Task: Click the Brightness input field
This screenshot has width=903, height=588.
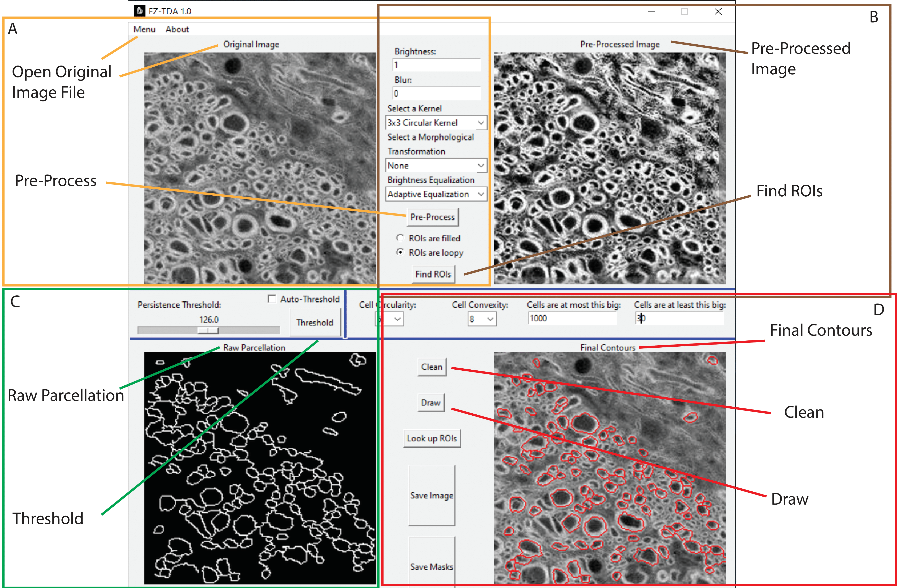Action: tap(436, 65)
